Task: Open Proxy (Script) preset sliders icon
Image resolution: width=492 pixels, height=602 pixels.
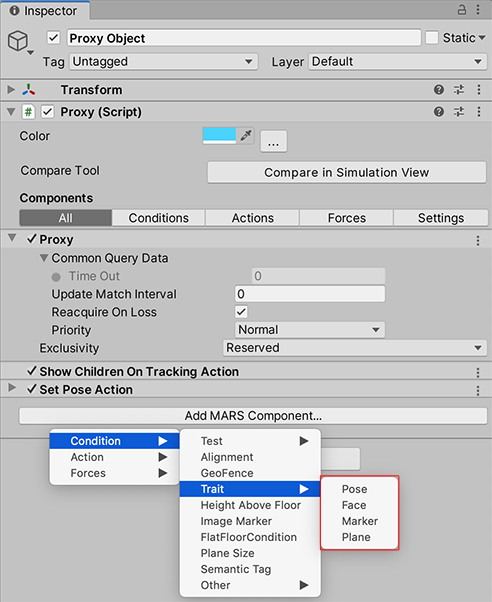Action: (x=459, y=112)
